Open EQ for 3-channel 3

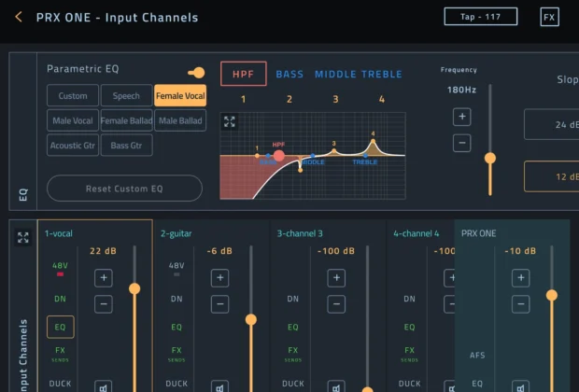(x=293, y=327)
